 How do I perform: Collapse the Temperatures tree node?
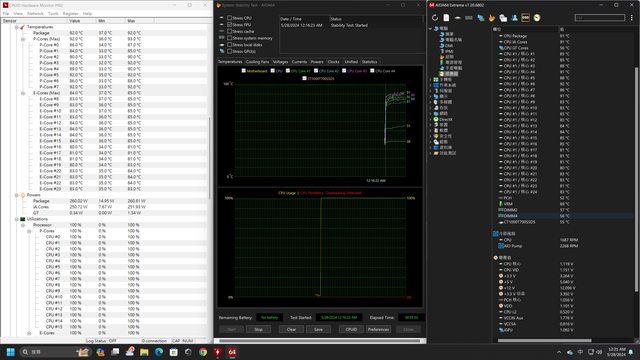(17, 27)
